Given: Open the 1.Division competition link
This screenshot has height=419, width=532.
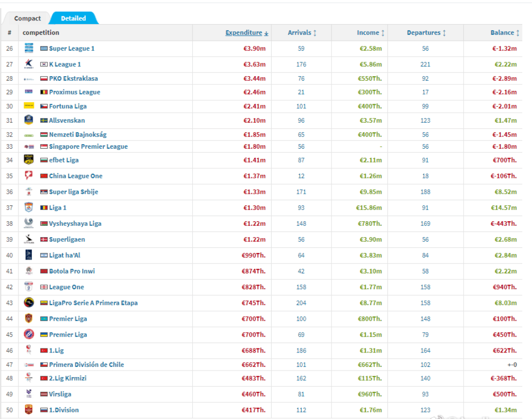Looking at the screenshot, I should click(64, 410).
